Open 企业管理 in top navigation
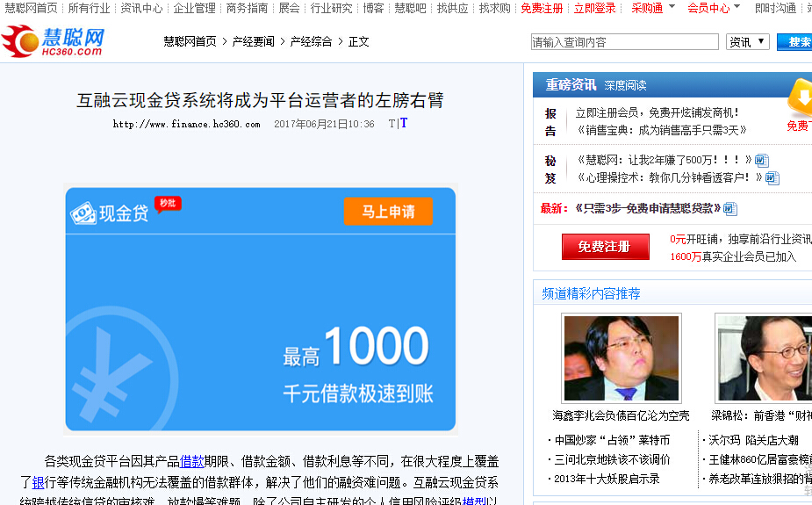 point(194,8)
